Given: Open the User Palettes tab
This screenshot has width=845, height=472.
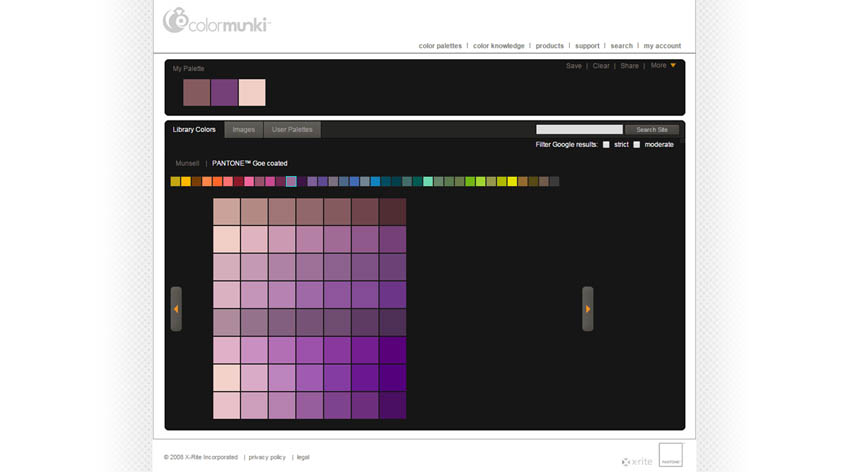Looking at the screenshot, I should click(x=292, y=130).
